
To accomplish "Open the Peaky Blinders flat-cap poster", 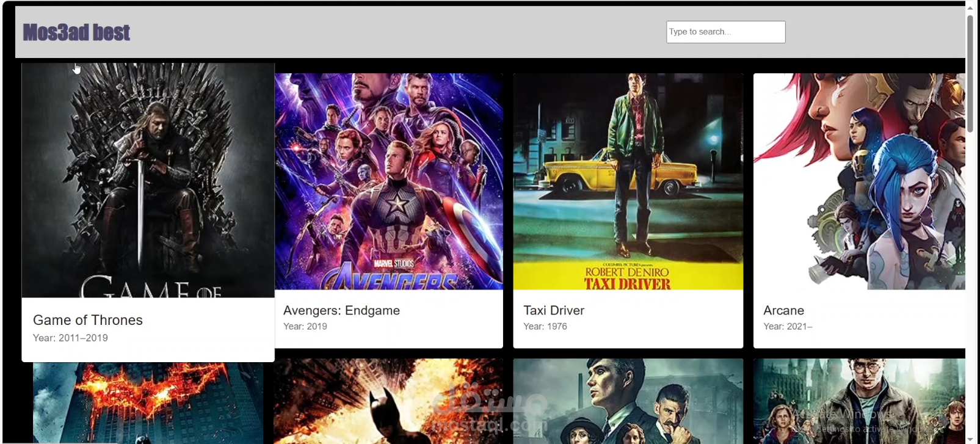I will click(628, 401).
